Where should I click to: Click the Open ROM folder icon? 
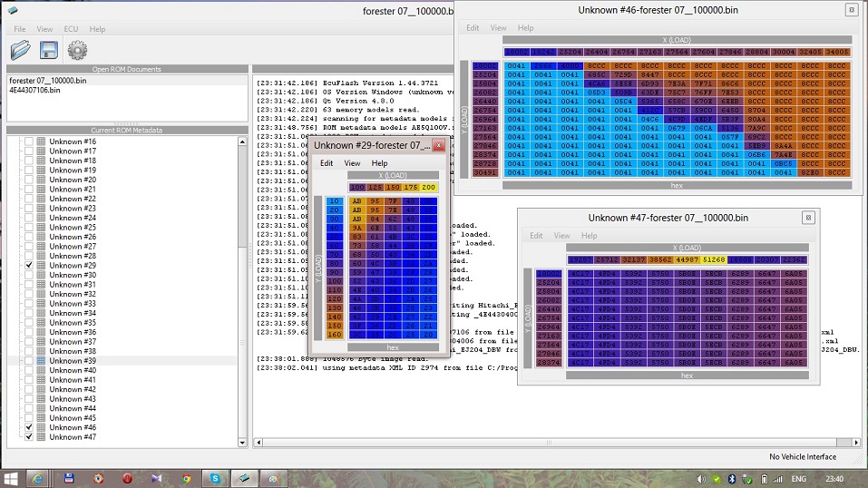coord(20,50)
